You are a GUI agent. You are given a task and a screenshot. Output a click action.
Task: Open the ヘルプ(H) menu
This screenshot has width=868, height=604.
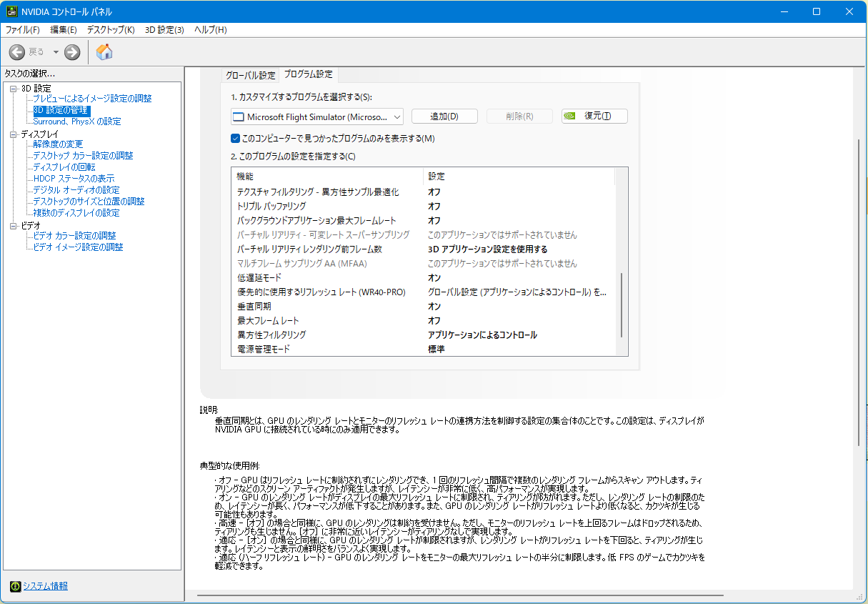[x=211, y=30]
